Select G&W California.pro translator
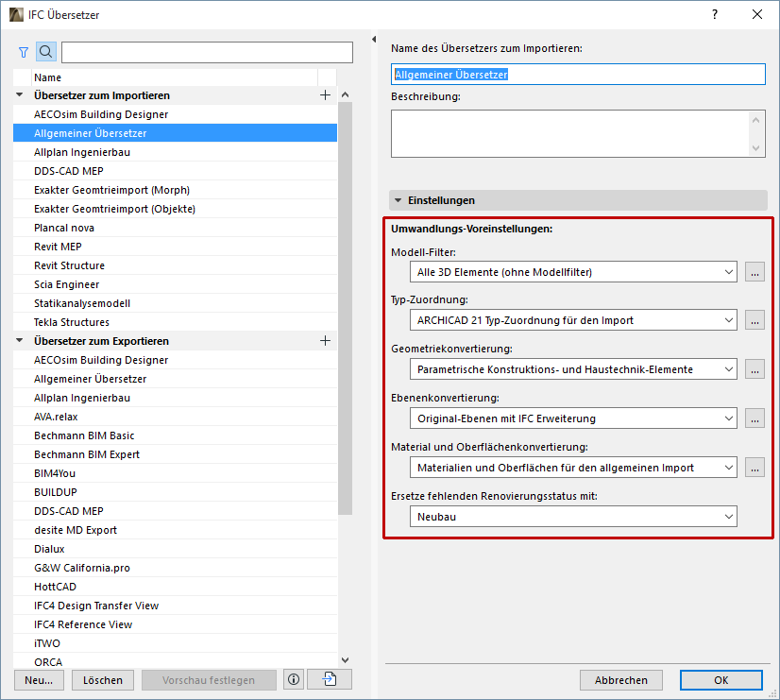The width and height of the screenshot is (780, 700). pos(175,568)
